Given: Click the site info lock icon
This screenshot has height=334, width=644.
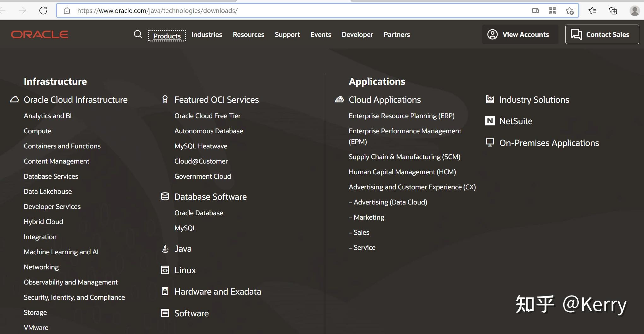Looking at the screenshot, I should click(x=67, y=10).
